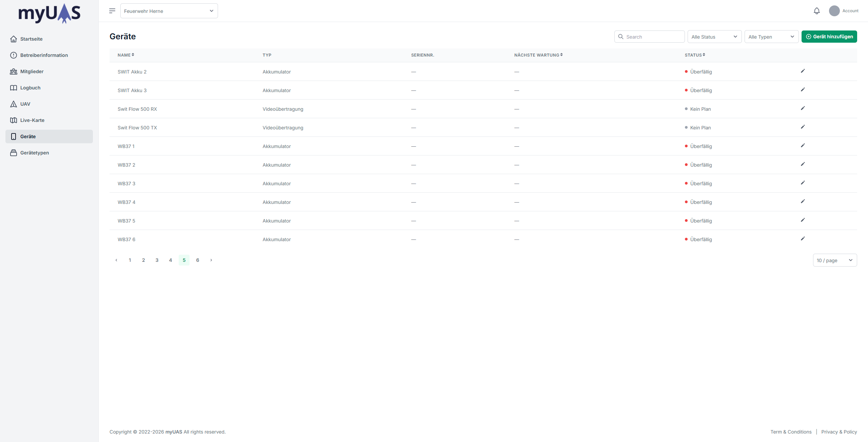This screenshot has height=442, width=868.
Task: Open the Privacy & Policy link
Action: [839, 432]
